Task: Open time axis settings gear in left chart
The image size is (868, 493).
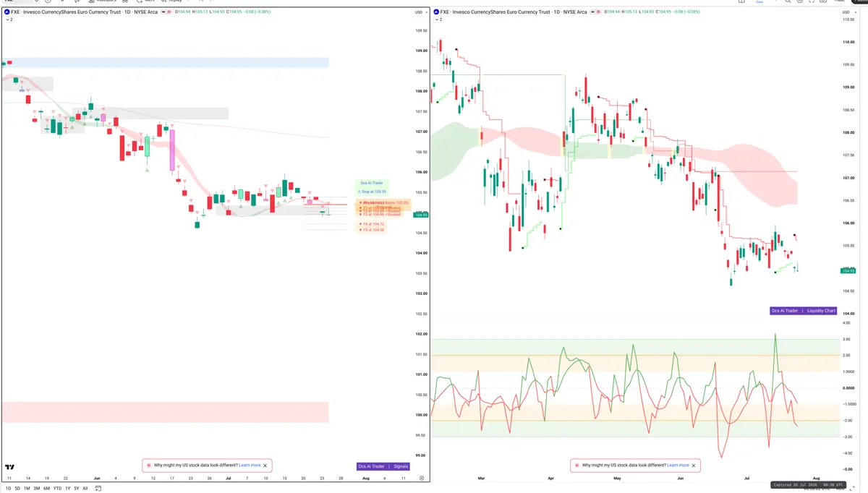Action: pos(421,478)
